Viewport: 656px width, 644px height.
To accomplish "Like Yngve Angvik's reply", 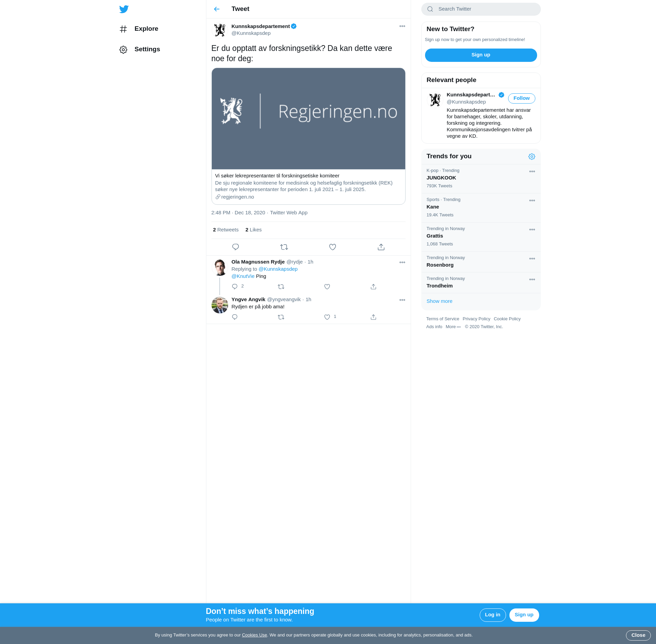I will pos(327,317).
